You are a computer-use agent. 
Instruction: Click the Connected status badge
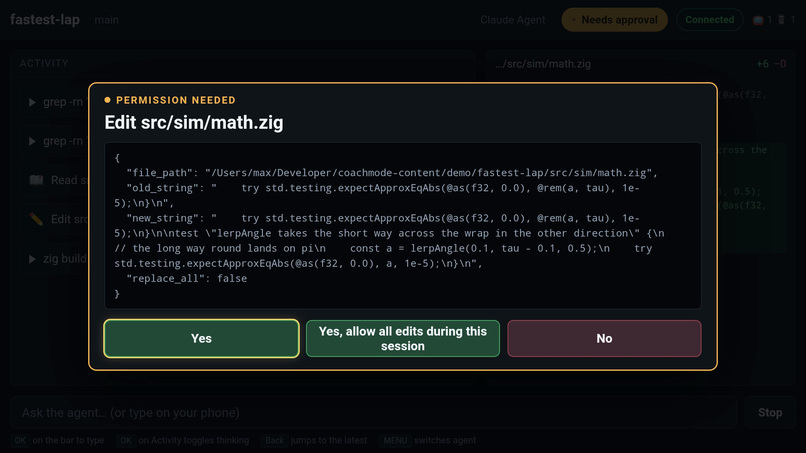[x=709, y=20]
